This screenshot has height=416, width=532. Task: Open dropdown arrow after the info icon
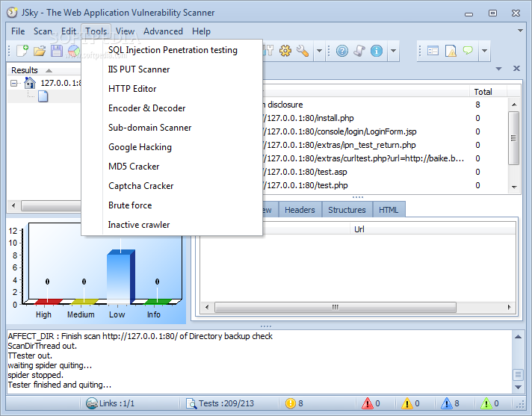393,51
